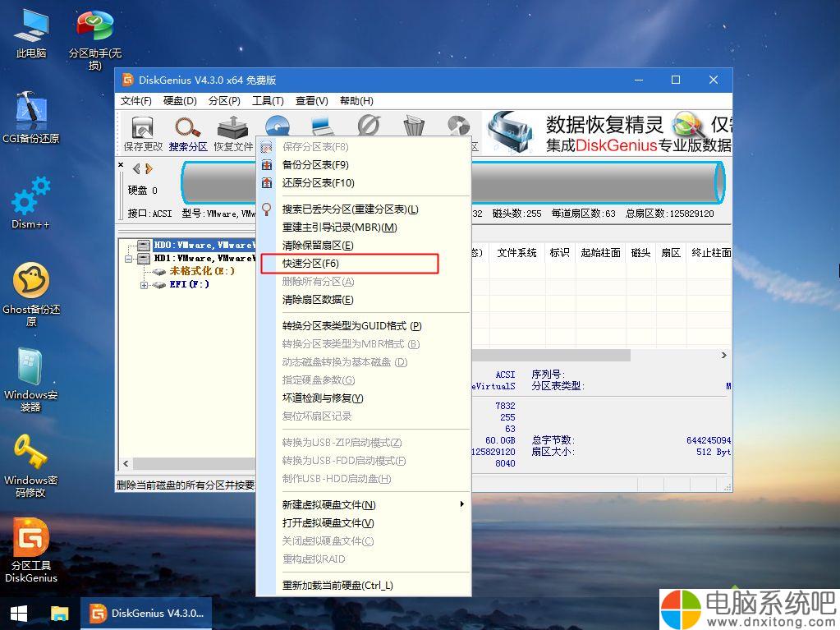Open 分区工具 DiskGenius desktop icon
Image resolution: width=840 pixels, height=630 pixels.
pos(31,550)
